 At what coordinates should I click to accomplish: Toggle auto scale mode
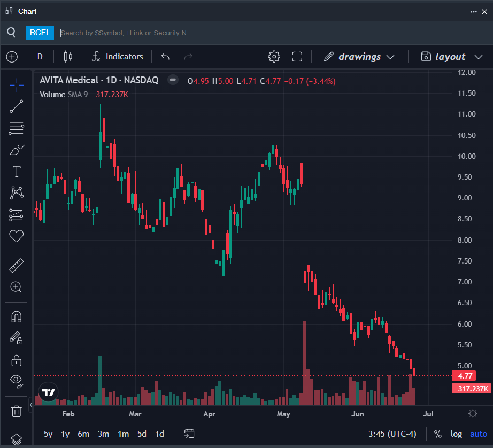pyautogui.click(x=479, y=434)
